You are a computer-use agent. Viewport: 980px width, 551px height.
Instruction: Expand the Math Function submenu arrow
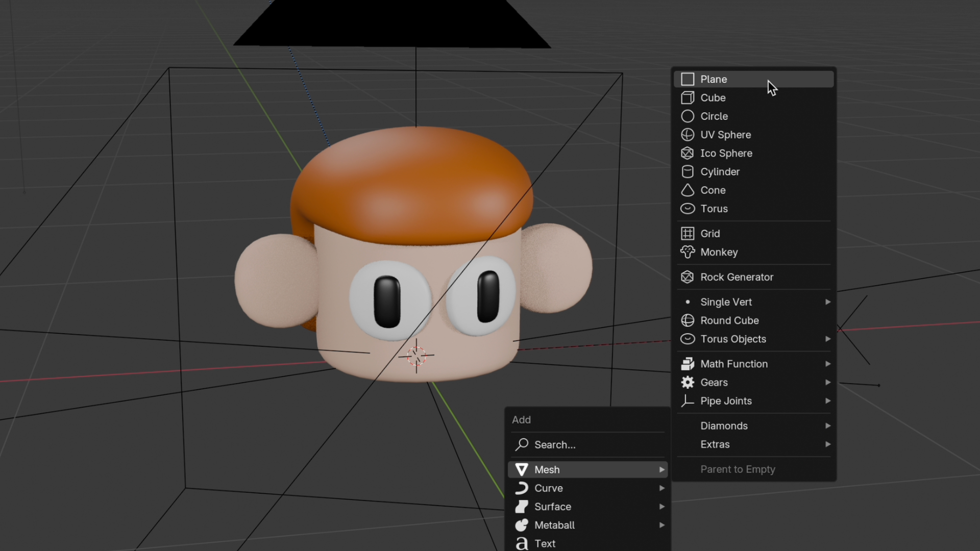828,364
